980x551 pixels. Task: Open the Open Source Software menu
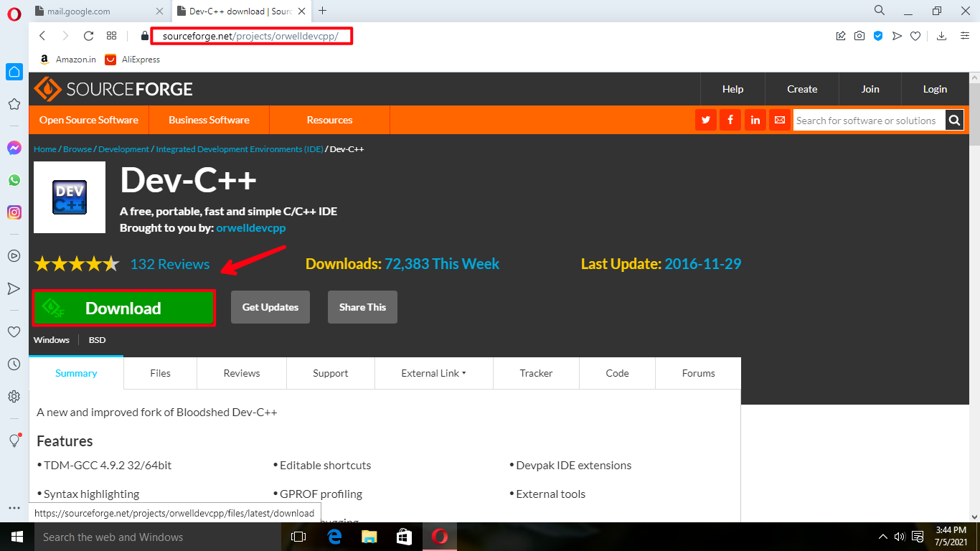tap(89, 120)
